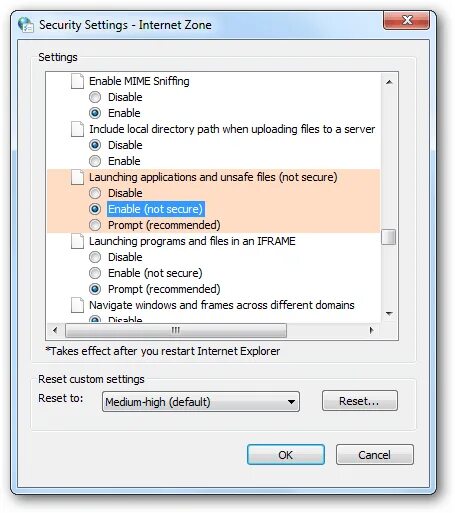
Task: Click the Enable MIME Sniffing page icon
Action: [77, 81]
